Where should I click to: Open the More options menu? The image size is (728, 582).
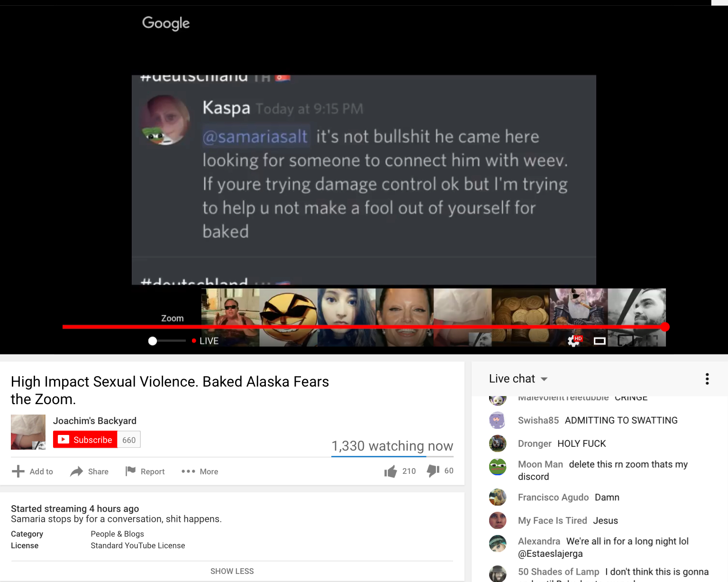click(x=200, y=471)
